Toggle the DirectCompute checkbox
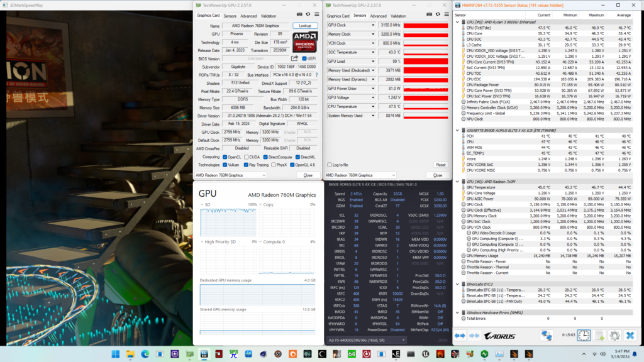Viewport: 644px width, 362px height. [266, 157]
